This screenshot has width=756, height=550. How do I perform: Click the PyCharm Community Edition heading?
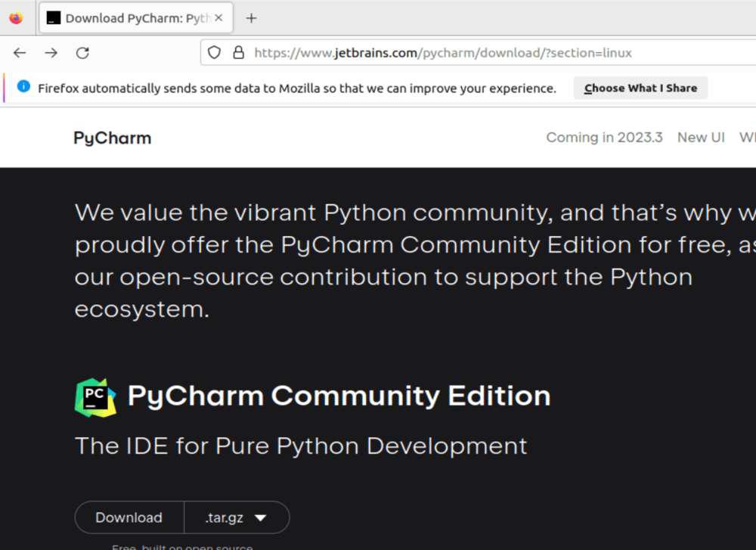(339, 396)
